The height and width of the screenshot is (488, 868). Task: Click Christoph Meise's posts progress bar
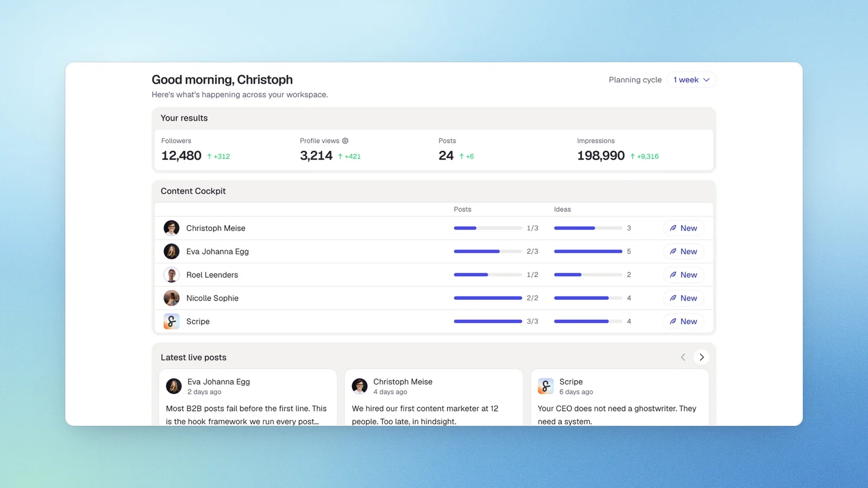tap(488, 228)
